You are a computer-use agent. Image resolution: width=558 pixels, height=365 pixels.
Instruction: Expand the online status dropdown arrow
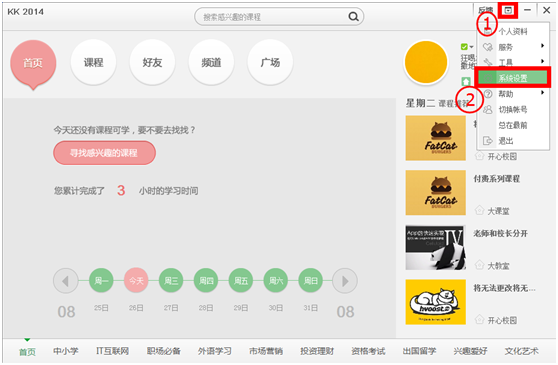point(471,47)
